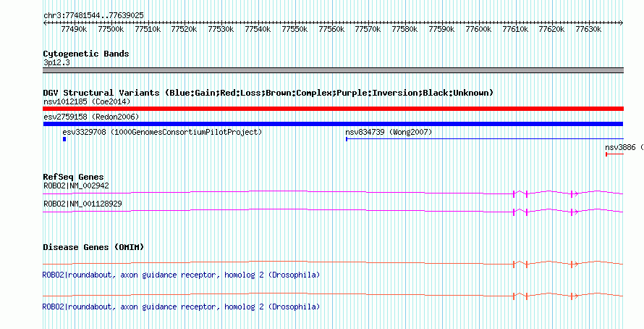Viewport: 644px width, 329px height.
Task: Click the esv2759158 (Redon2006) variant label
Action: point(91,117)
